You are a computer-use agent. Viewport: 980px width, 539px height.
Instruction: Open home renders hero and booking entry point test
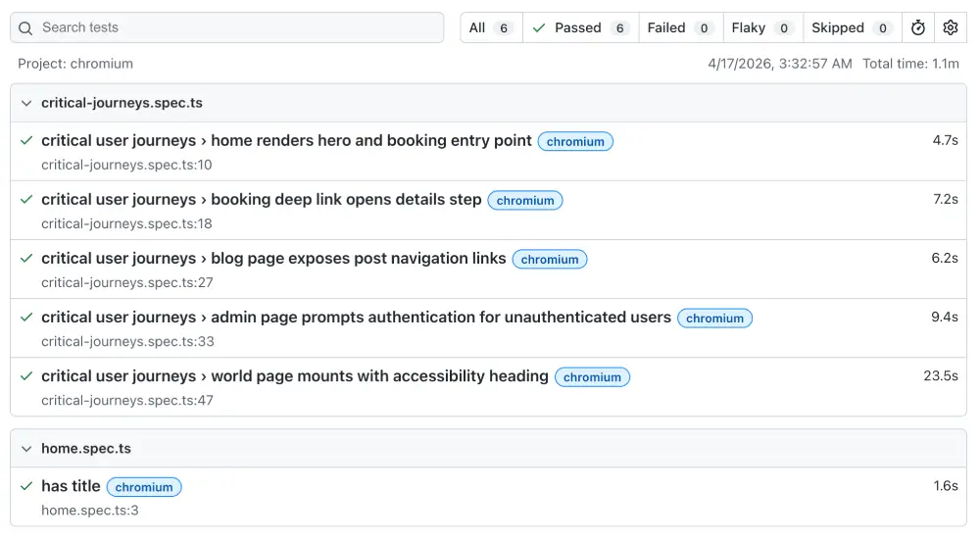286,141
